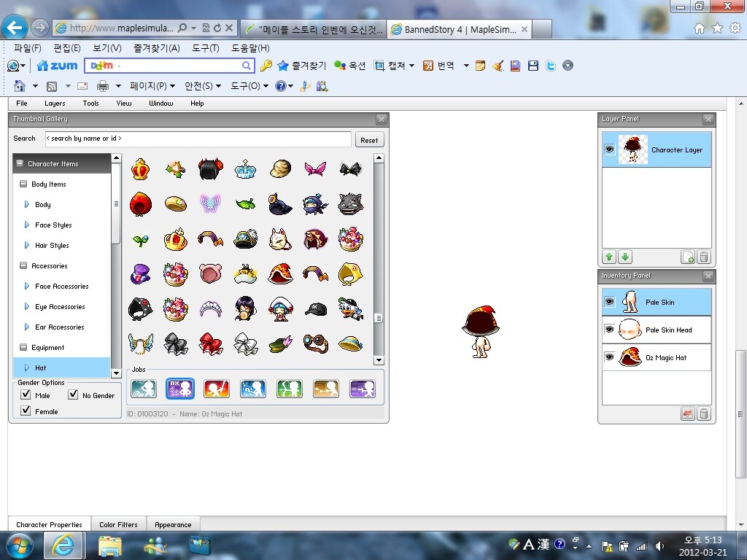Click the thumbnail search input field
This screenshot has height=560, width=747.
[x=198, y=139]
